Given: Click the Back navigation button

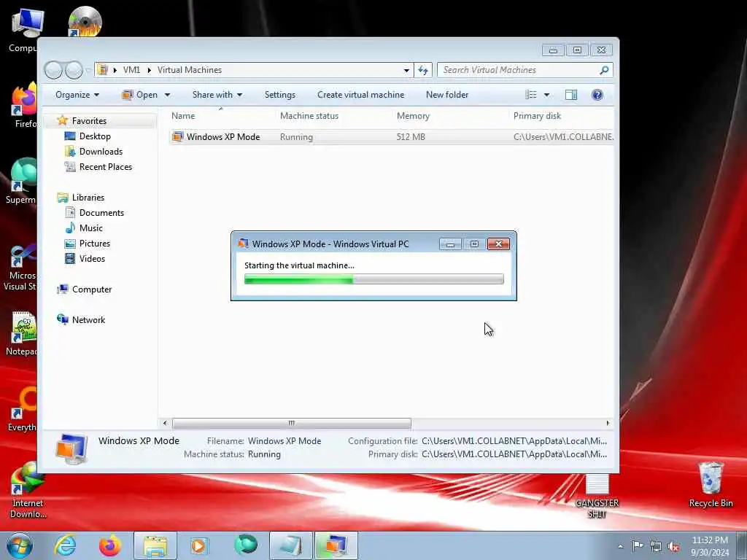Looking at the screenshot, I should pos(53,70).
